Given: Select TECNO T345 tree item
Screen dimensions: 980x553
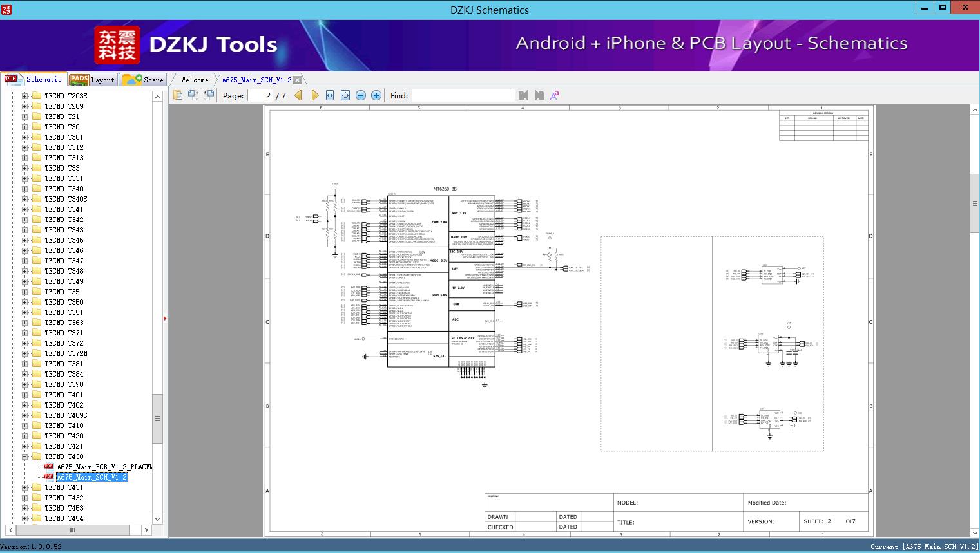Looking at the screenshot, I should pyautogui.click(x=64, y=240).
